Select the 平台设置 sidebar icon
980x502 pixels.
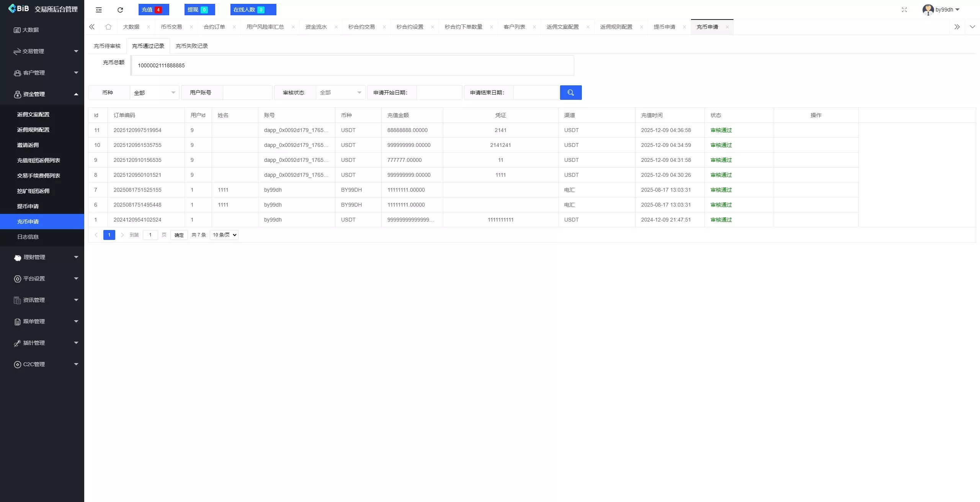point(34,279)
